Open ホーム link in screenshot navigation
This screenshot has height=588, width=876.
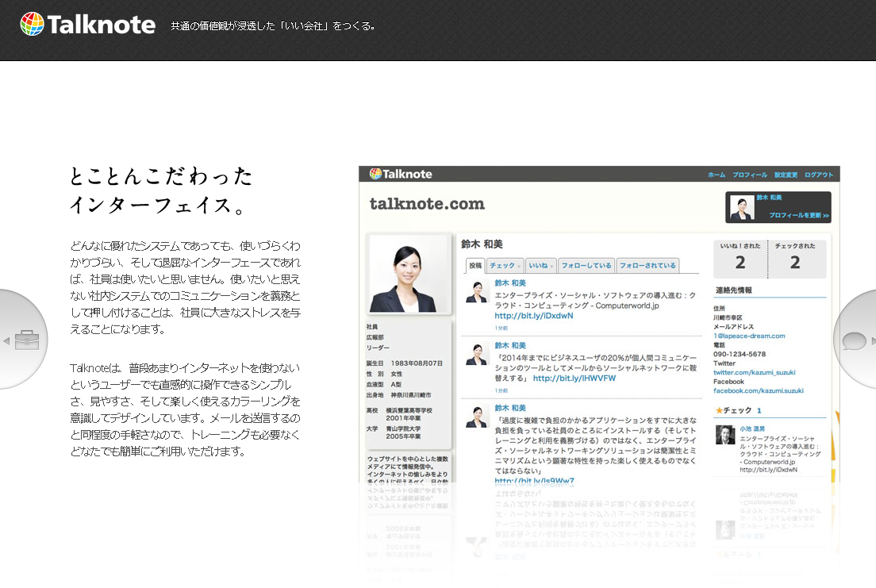click(x=717, y=175)
